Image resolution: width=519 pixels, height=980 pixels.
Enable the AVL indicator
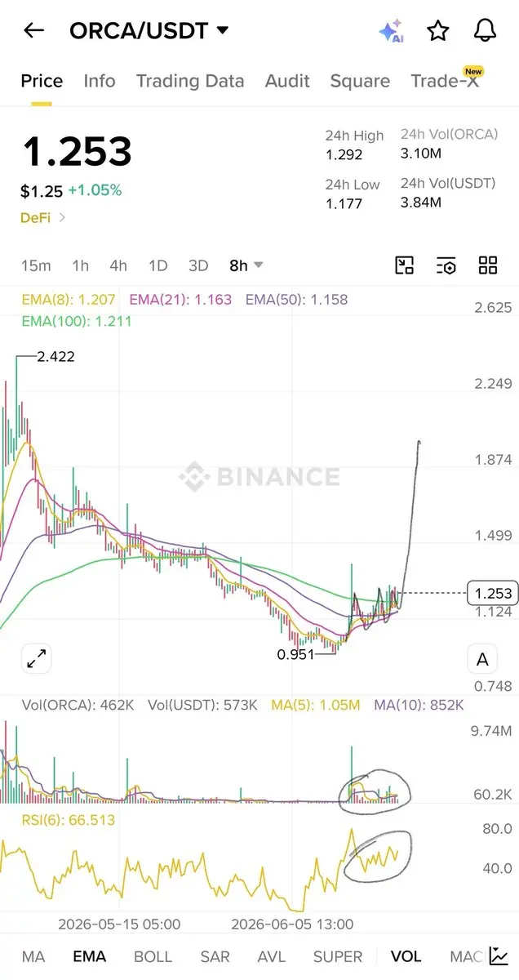tap(271, 956)
